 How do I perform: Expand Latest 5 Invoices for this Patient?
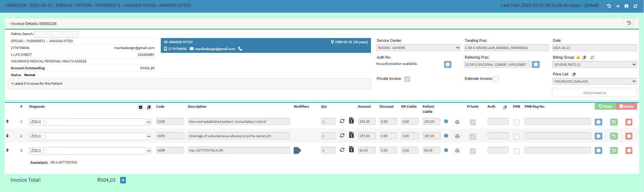click(38, 84)
